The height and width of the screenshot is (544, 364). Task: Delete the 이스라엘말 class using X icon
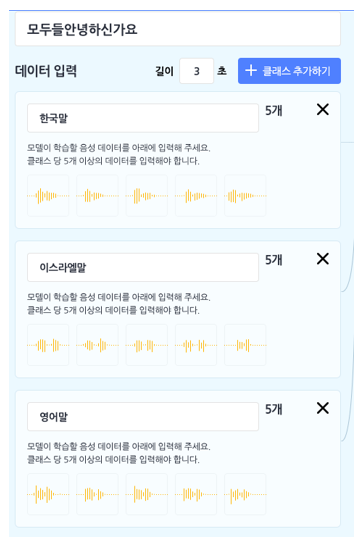tap(323, 259)
